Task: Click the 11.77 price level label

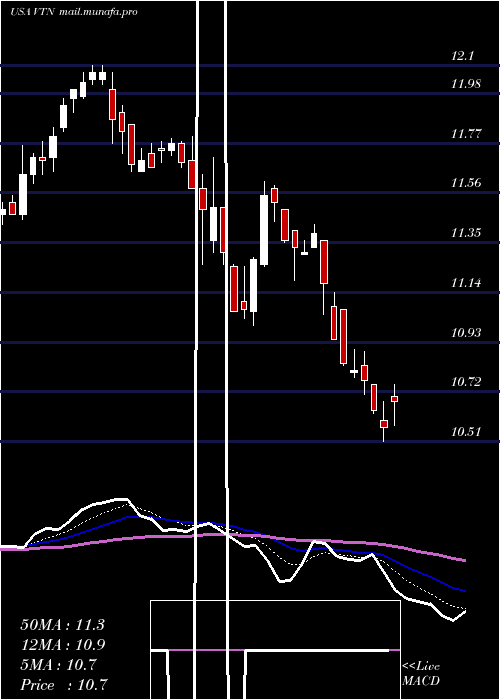Action: point(466,133)
